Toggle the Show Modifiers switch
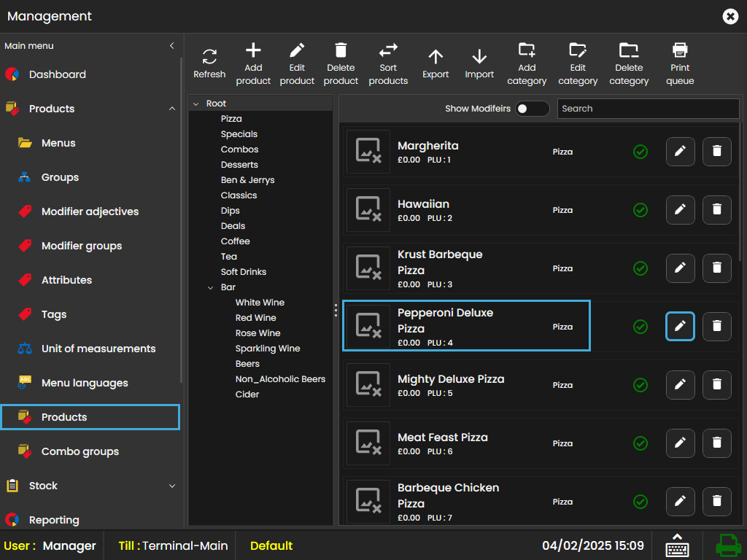 pyautogui.click(x=532, y=109)
